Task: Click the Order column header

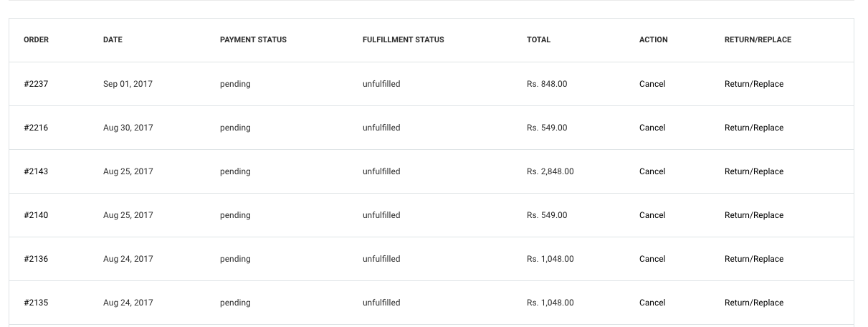Action: (36, 40)
